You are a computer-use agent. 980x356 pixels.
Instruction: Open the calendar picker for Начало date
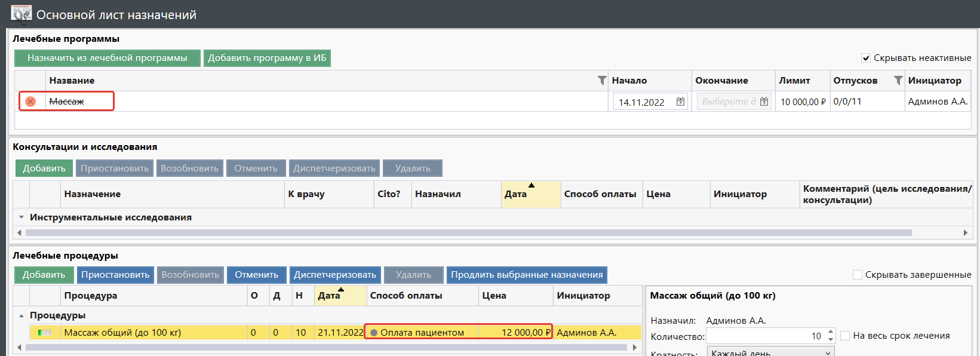coord(680,102)
